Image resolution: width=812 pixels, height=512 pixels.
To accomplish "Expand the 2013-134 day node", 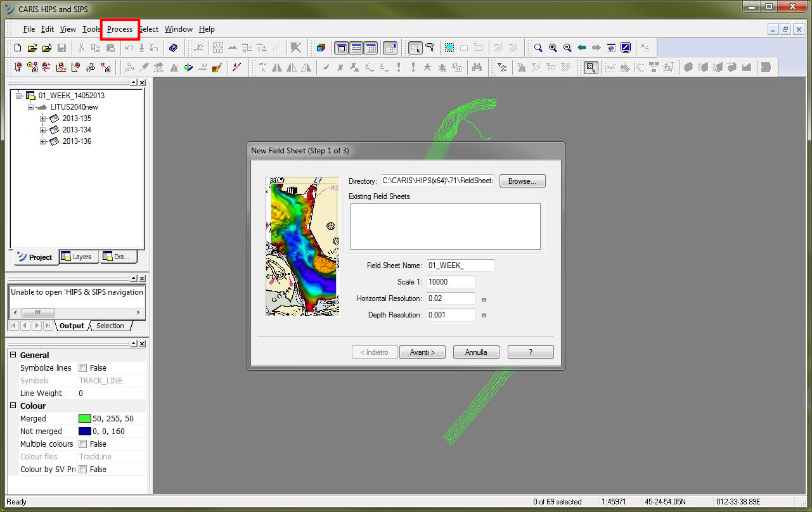I will coord(42,130).
